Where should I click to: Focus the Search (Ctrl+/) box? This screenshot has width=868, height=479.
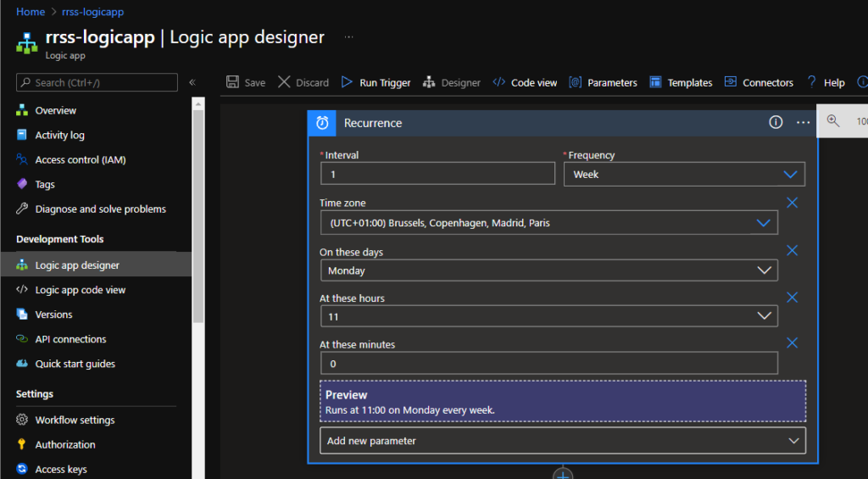point(97,82)
